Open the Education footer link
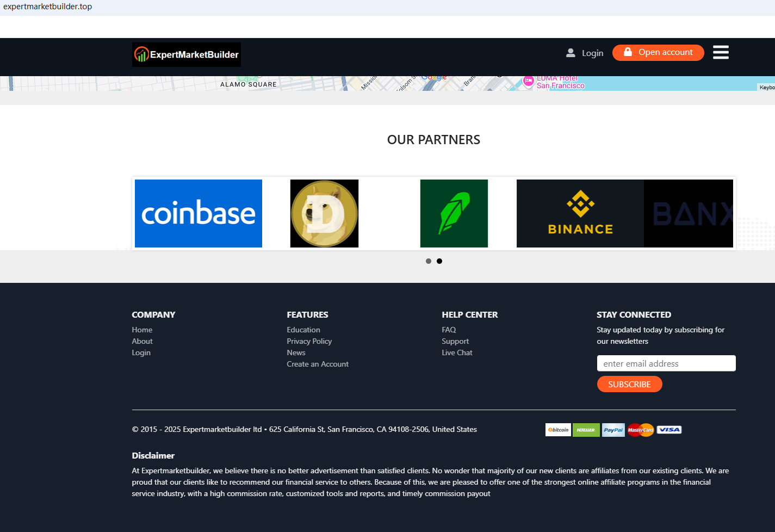775x532 pixels. (x=303, y=330)
